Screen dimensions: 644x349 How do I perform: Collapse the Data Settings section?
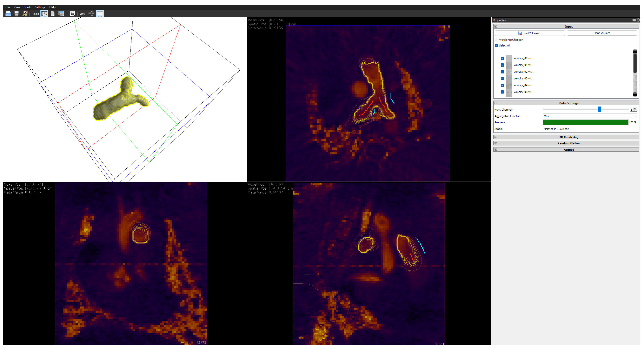[x=496, y=103]
